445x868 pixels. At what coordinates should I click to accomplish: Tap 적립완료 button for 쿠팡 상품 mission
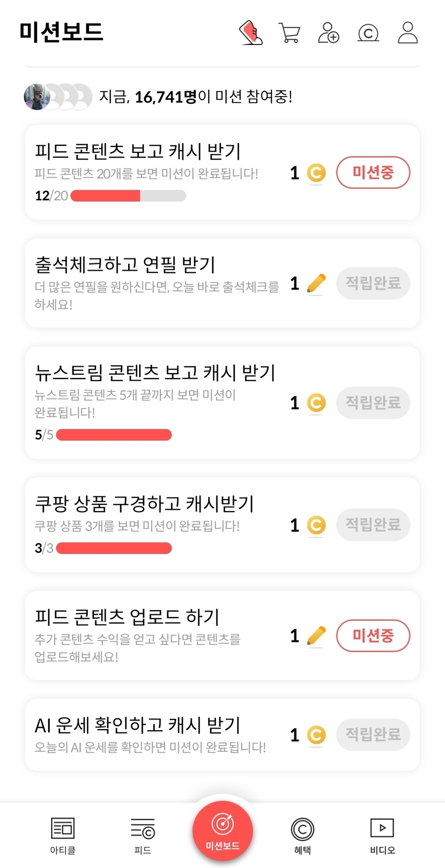point(373,525)
